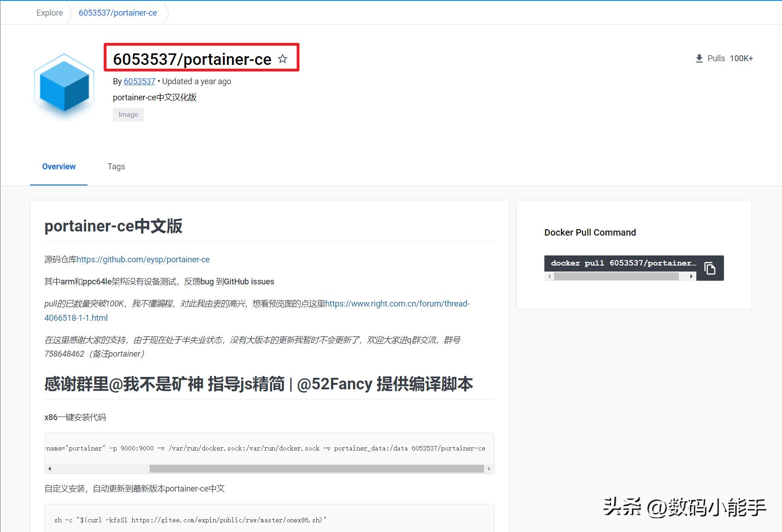
Task: Open the github.com/eysp/portainer-ce source link
Action: click(x=143, y=259)
